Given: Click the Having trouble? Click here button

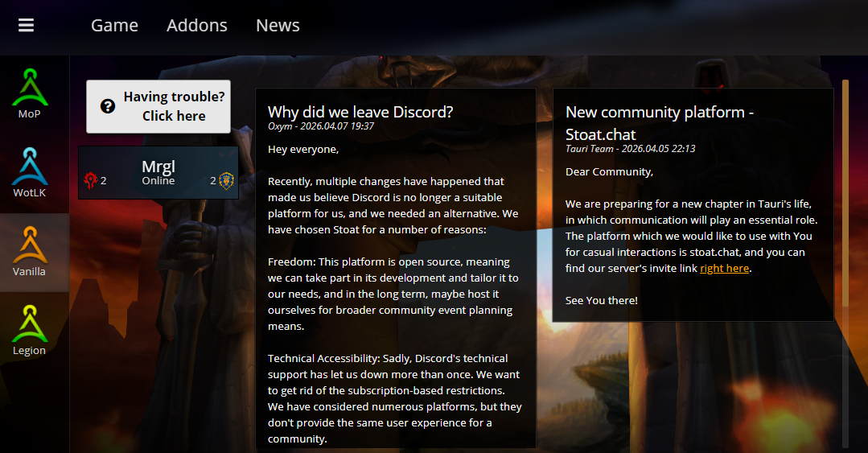Looking at the screenshot, I should [x=158, y=106].
